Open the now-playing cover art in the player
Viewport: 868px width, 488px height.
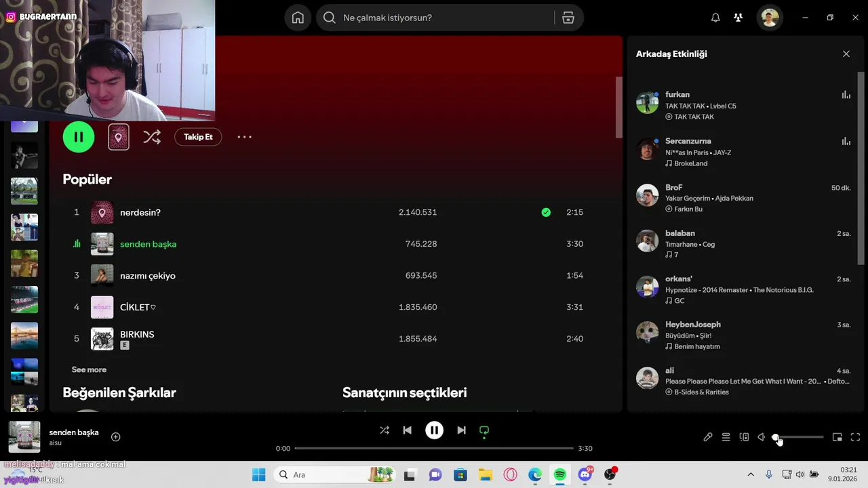[24, 437]
